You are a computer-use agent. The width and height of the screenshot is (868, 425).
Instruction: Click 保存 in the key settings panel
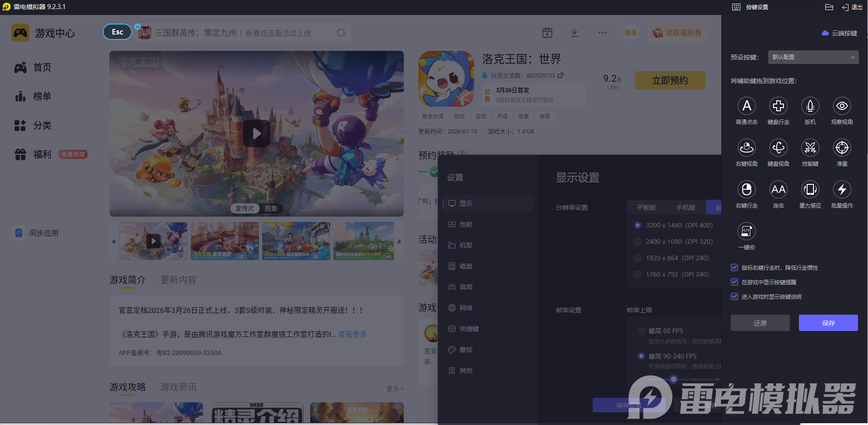point(828,323)
